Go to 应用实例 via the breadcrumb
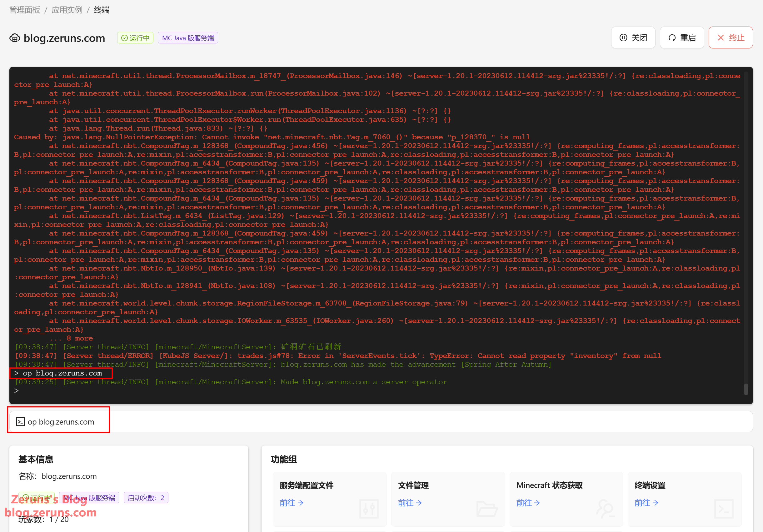Viewport: 763px width, 532px height. (67, 10)
